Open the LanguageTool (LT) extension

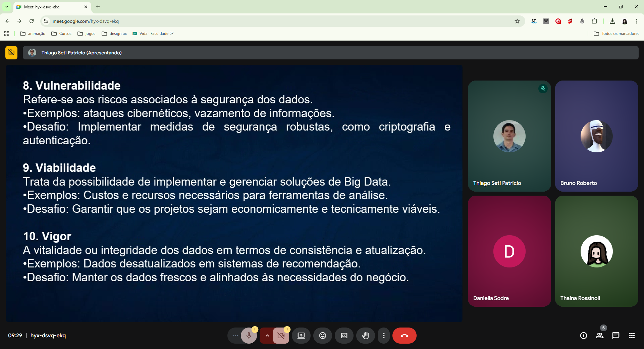pyautogui.click(x=534, y=21)
